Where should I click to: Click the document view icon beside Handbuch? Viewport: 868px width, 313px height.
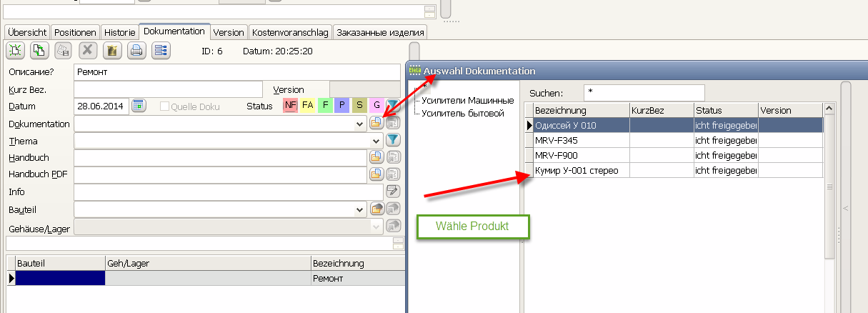coord(393,156)
